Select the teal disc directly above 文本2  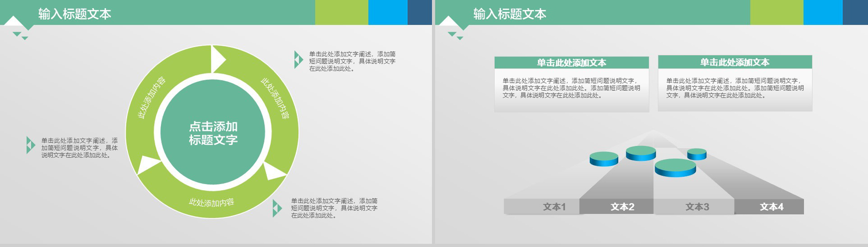pyautogui.click(x=641, y=153)
